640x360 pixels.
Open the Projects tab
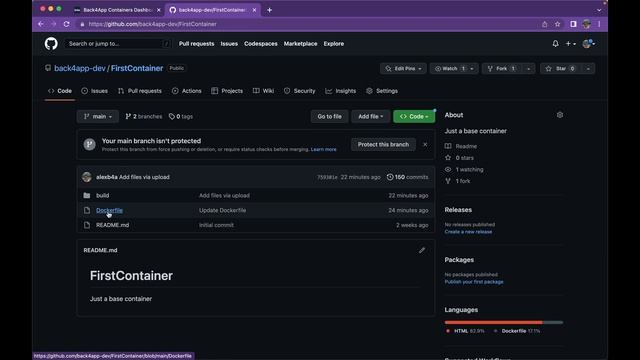click(227, 91)
